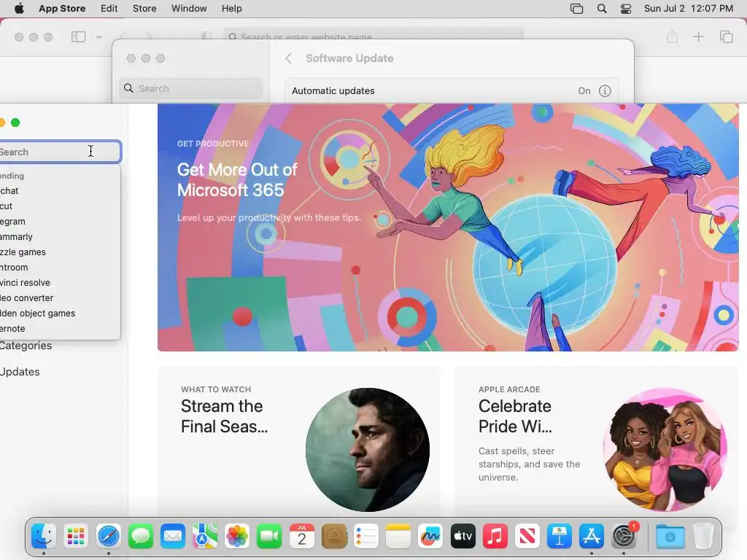Screen dimensions: 747x560
Task: Open Control Center in menu bar
Action: click(x=625, y=9)
